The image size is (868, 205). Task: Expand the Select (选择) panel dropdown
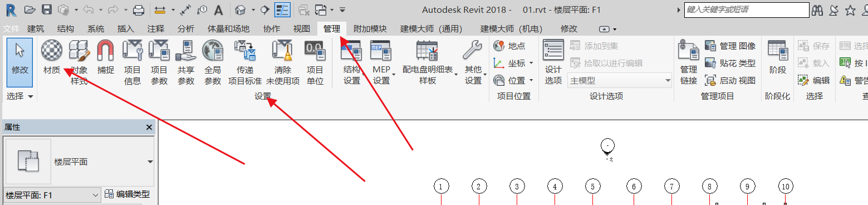point(20,96)
